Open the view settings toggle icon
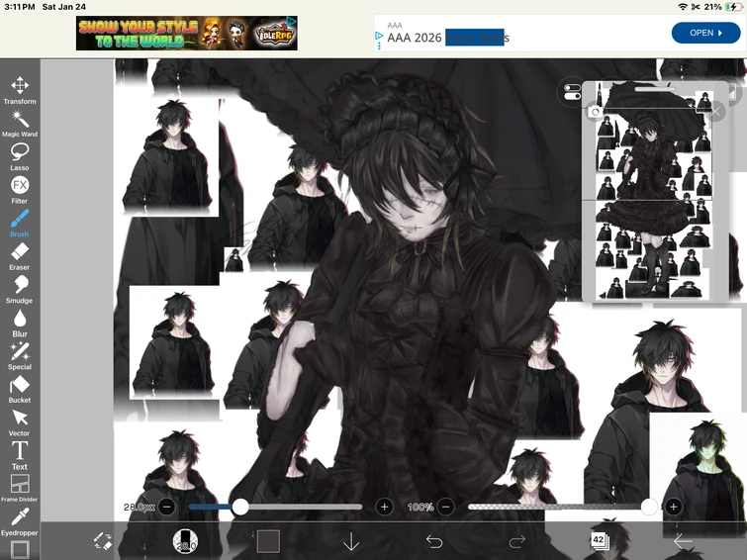Screen dimensions: 747x560 click(x=571, y=92)
